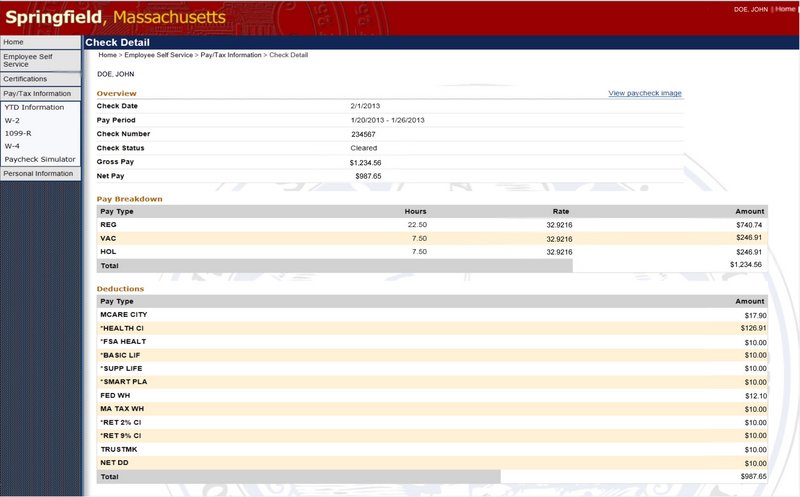The height and width of the screenshot is (497, 800).
Task: Open Employee Self Service in the sidebar
Action: pyautogui.click(x=40, y=61)
